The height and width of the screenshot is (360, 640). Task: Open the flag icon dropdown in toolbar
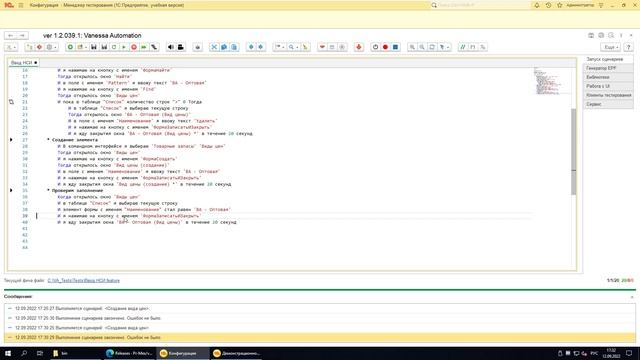[280, 47]
